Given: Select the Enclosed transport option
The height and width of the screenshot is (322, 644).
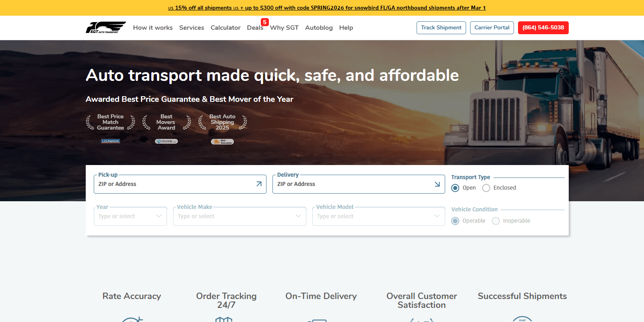Looking at the screenshot, I should (x=486, y=188).
